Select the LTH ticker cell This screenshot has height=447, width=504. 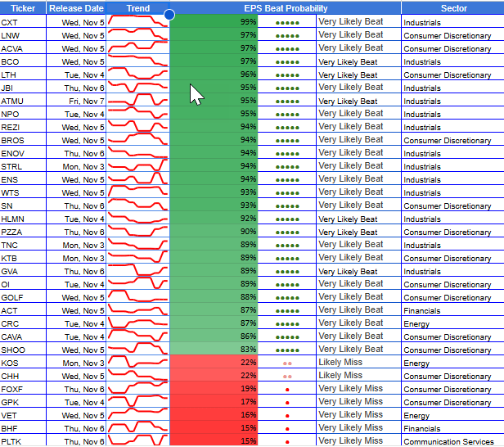click(23, 74)
